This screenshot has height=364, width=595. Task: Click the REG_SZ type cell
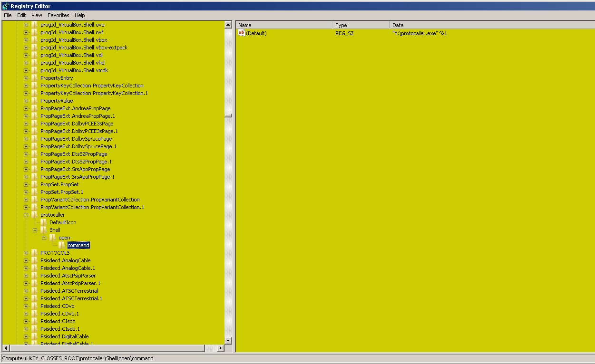[x=344, y=33]
